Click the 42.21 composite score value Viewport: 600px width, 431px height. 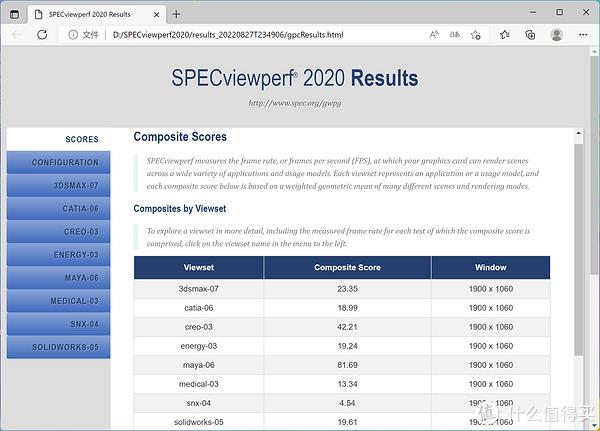point(347,327)
